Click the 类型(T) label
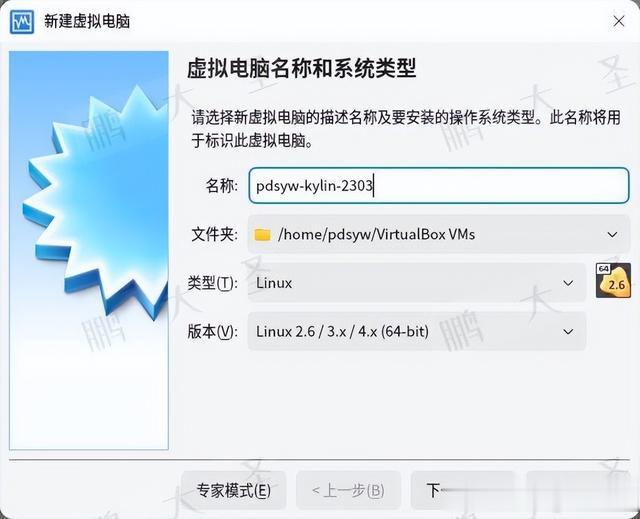This screenshot has width=640, height=519. [212, 283]
